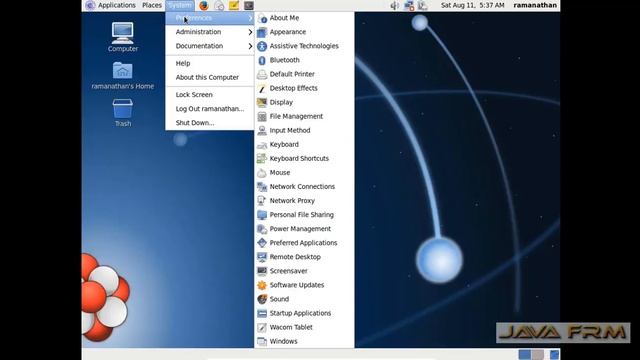Close the System menu in panel
640x360 pixels.
pos(180,5)
